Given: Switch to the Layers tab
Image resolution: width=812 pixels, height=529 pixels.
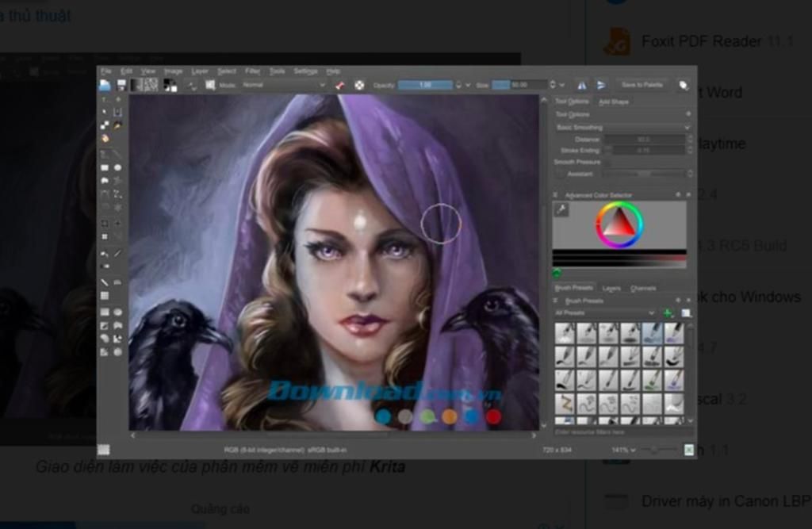Looking at the screenshot, I should (611, 288).
